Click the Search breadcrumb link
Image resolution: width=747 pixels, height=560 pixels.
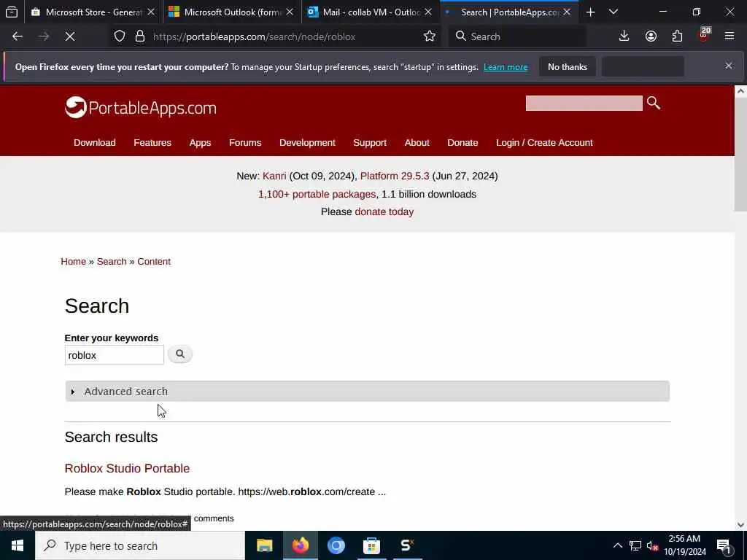coord(112,262)
